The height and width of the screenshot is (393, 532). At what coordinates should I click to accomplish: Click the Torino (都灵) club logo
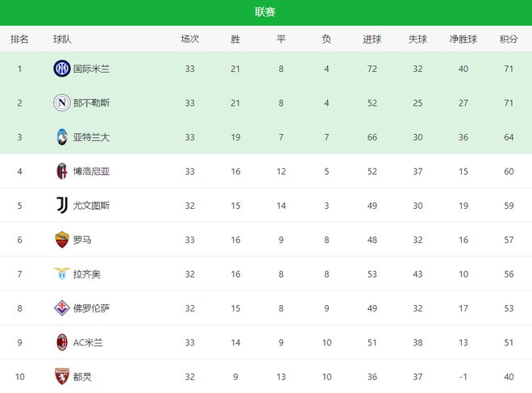click(61, 376)
